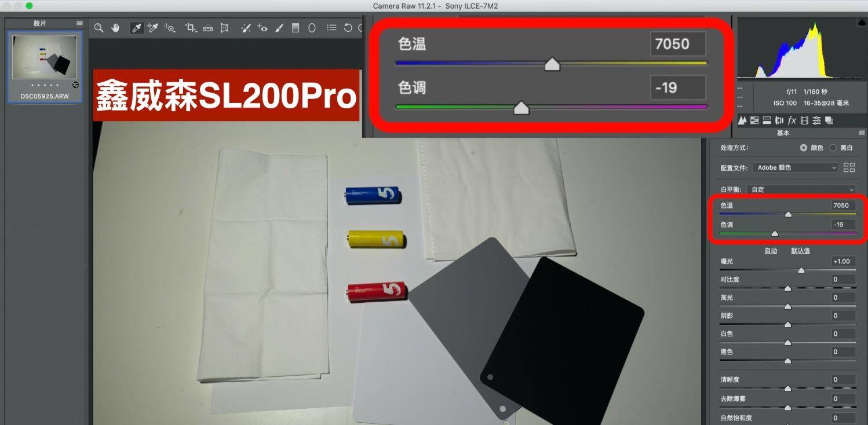Screen dimensions: 868x425
Task: Select the DSC05925.ARW filmstrip thumbnail
Action: (x=45, y=57)
